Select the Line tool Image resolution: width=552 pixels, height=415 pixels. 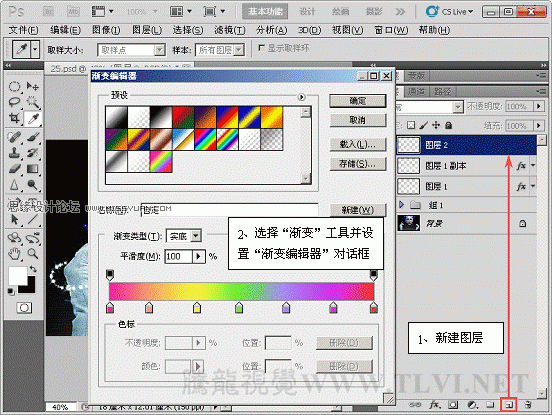[x=33, y=220]
